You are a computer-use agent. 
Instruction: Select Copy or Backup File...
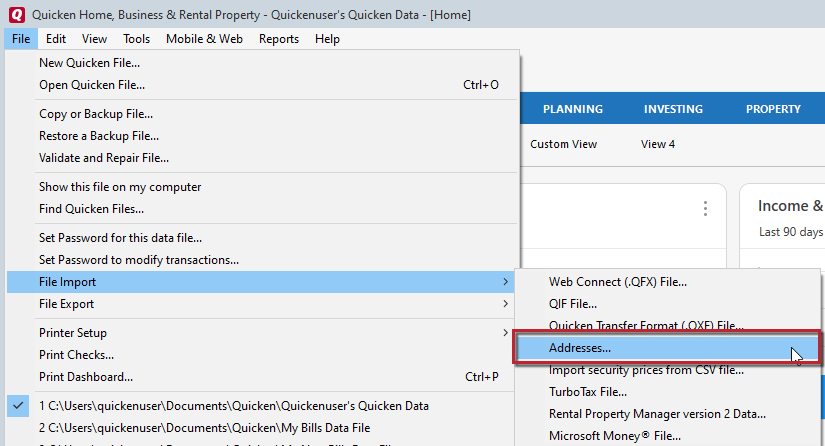click(262, 114)
